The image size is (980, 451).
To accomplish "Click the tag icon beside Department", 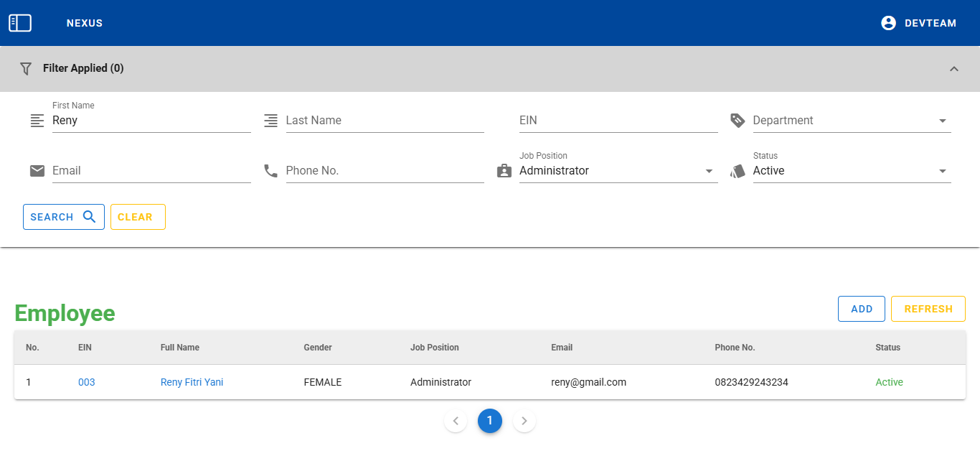I will [738, 121].
